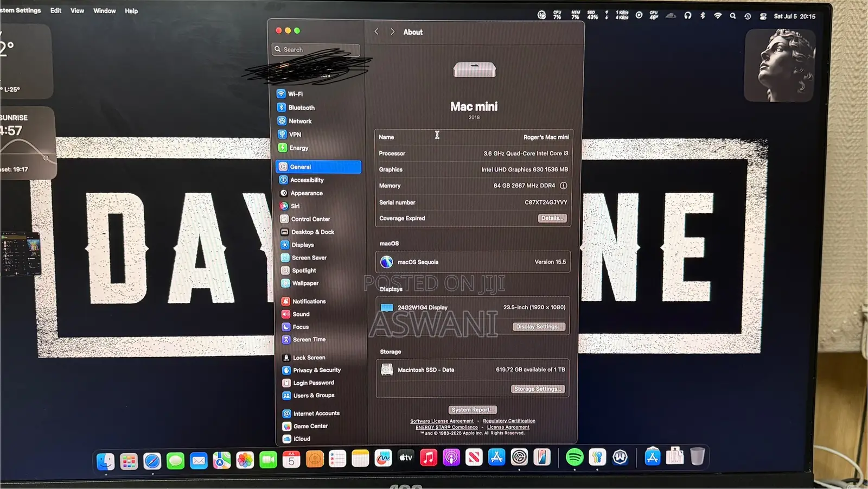Viewport: 868px width, 489px height.
Task: Open the Window menu
Action: pos(104,11)
